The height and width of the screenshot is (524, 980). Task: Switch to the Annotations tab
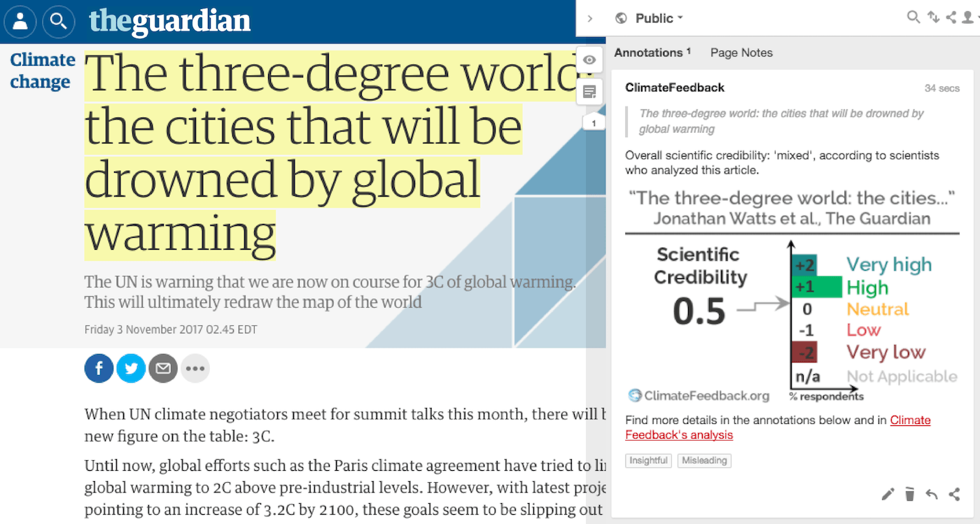[x=652, y=52]
